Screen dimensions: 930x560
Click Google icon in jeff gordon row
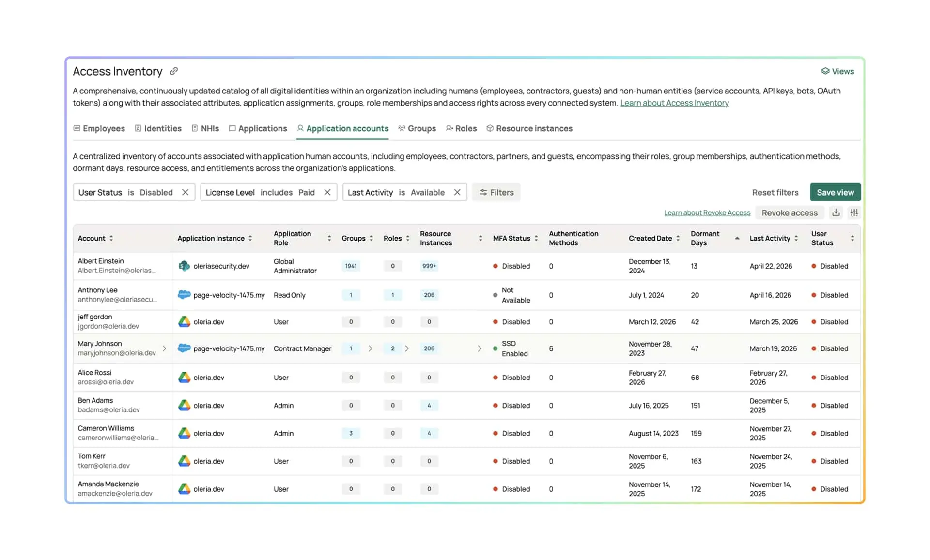point(184,322)
